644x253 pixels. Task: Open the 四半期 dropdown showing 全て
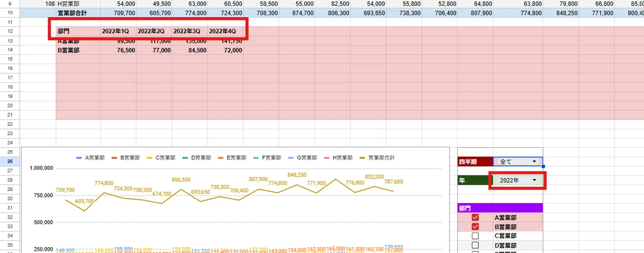point(518,161)
